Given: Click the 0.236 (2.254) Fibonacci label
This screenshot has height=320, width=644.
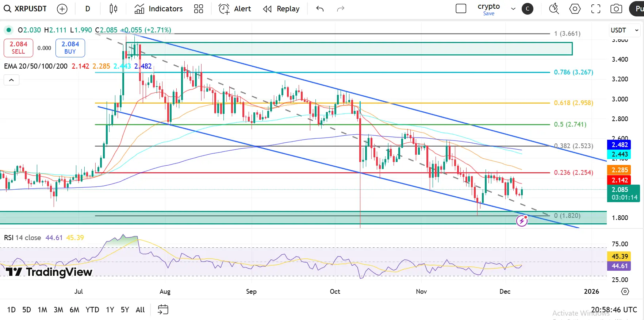Looking at the screenshot, I should coord(574,173).
